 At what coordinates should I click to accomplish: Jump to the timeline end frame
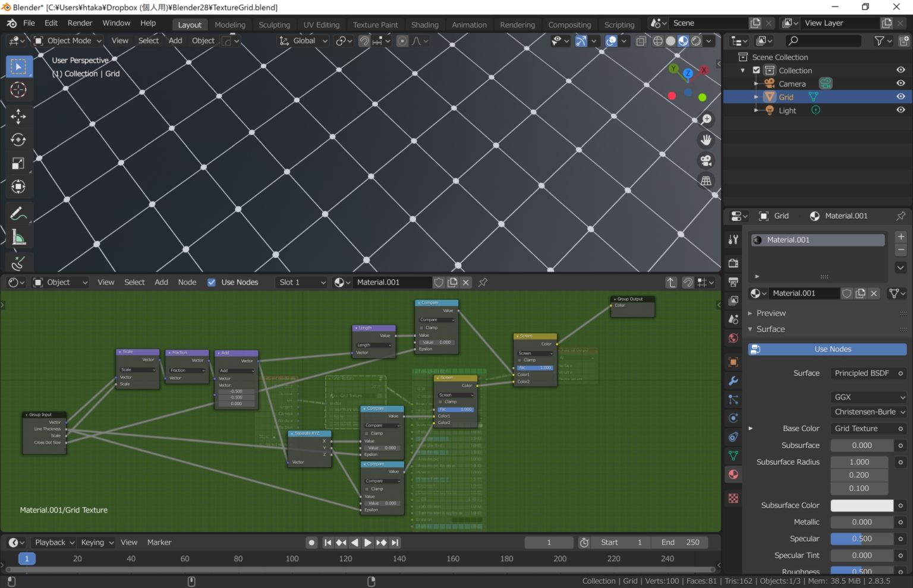[395, 542]
